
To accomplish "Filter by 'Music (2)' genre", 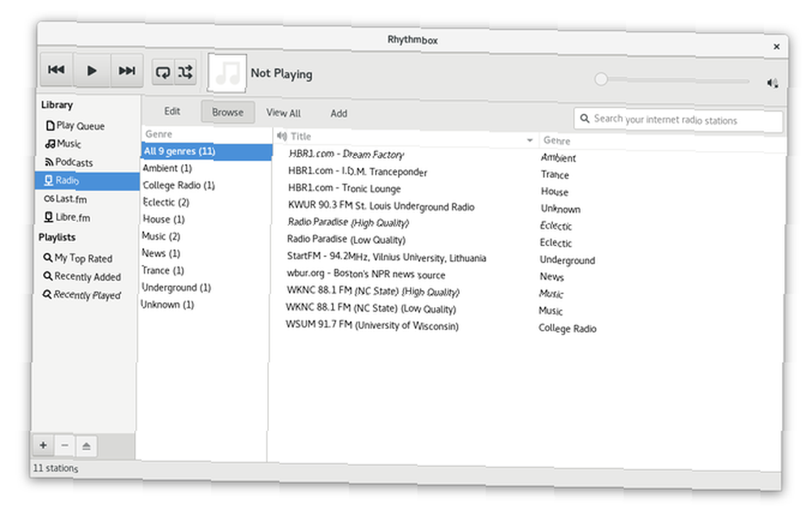I will click(161, 236).
